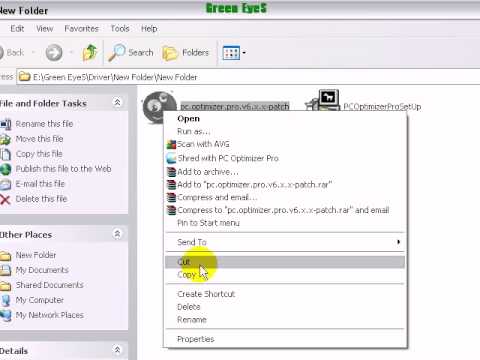Choose Create Shortcut in the context menu
Viewport: 480px width, 360px height.
[x=285, y=294]
